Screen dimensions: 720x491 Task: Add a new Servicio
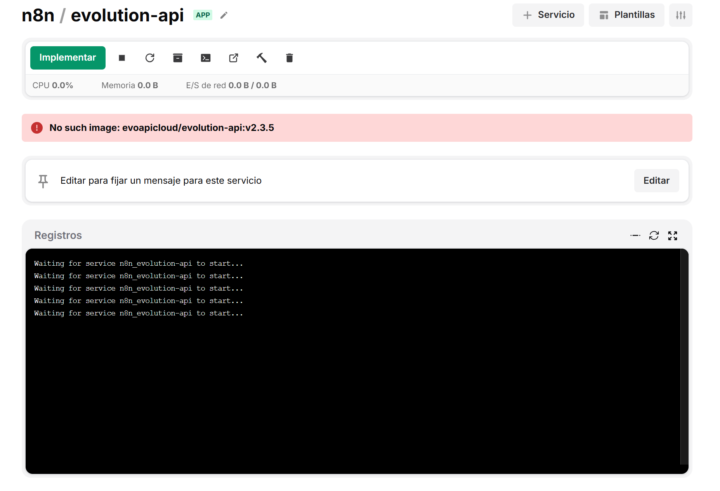click(x=548, y=15)
